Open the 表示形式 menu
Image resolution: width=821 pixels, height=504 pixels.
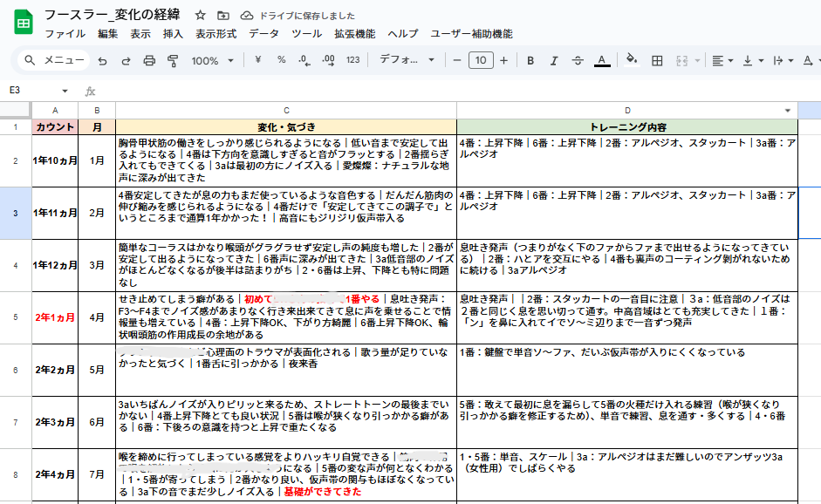[216, 34]
